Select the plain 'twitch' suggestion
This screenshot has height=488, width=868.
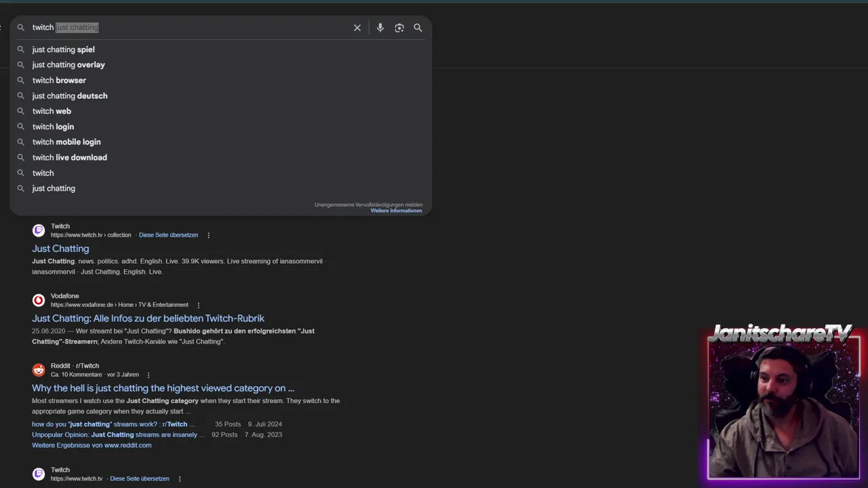pos(220,173)
